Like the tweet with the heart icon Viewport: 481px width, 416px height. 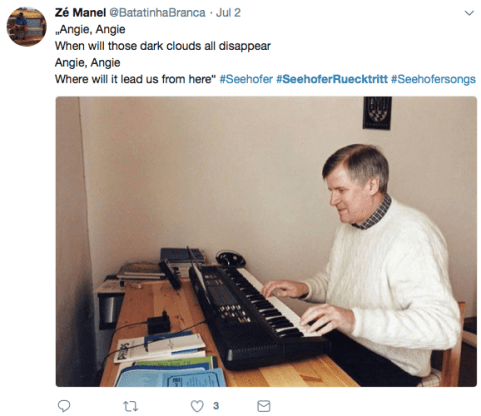(x=197, y=406)
